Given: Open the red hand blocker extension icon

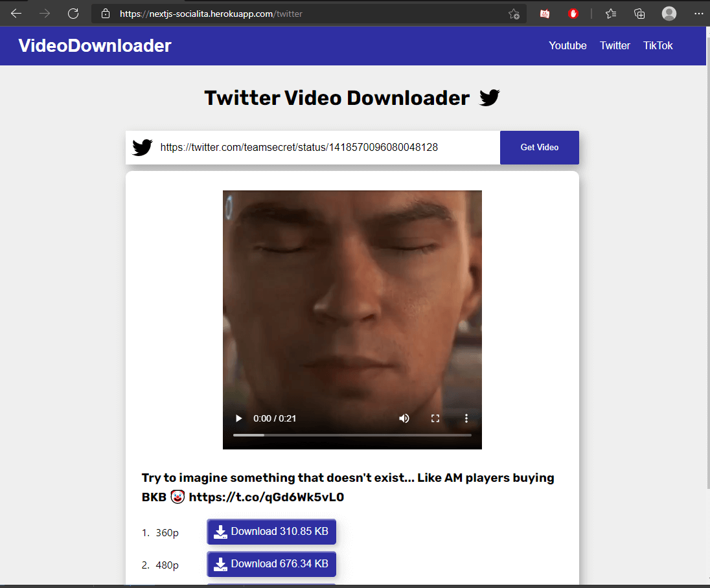Looking at the screenshot, I should click(573, 14).
